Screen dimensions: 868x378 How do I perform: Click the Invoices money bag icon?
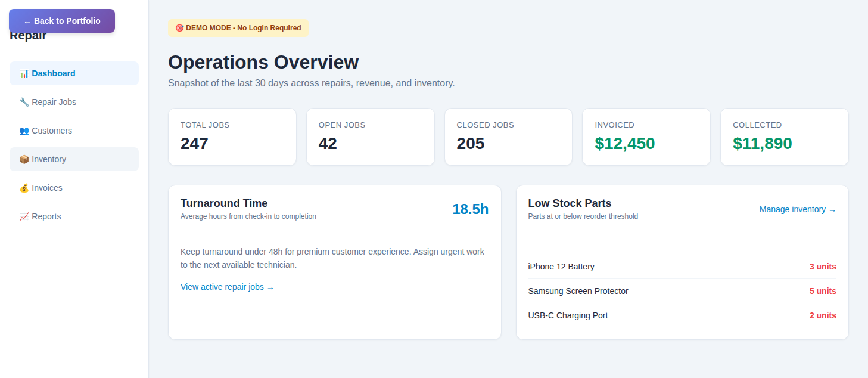click(x=24, y=188)
